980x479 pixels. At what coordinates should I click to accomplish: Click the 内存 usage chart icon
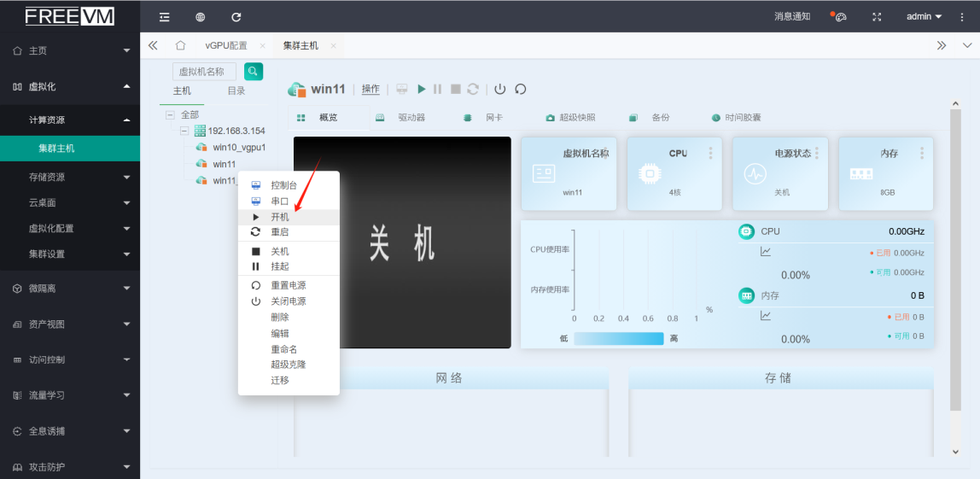[x=765, y=315]
